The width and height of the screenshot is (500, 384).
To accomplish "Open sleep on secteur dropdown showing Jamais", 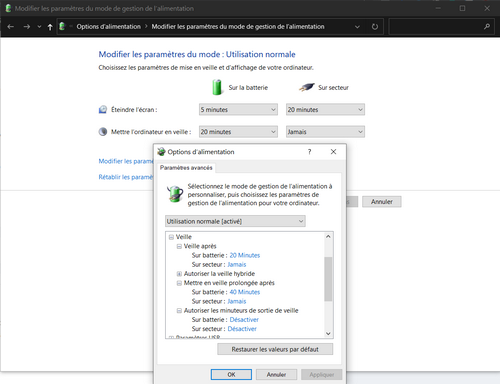I will [x=325, y=132].
